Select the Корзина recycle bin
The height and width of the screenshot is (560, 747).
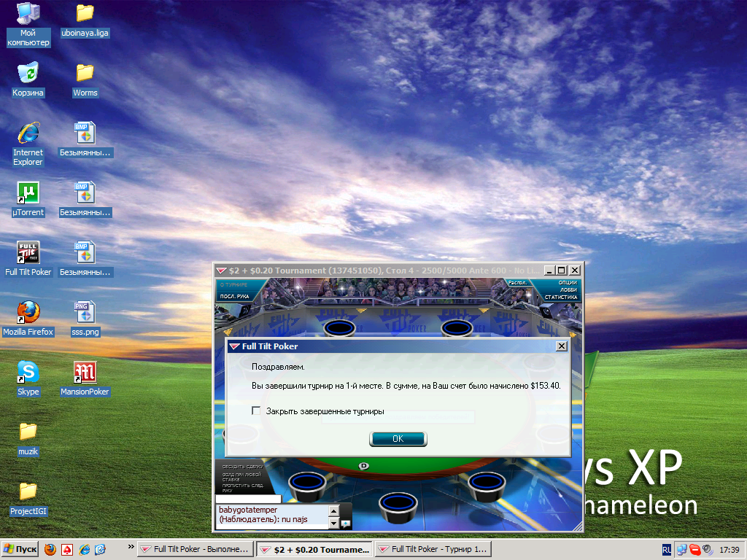pyautogui.click(x=28, y=79)
